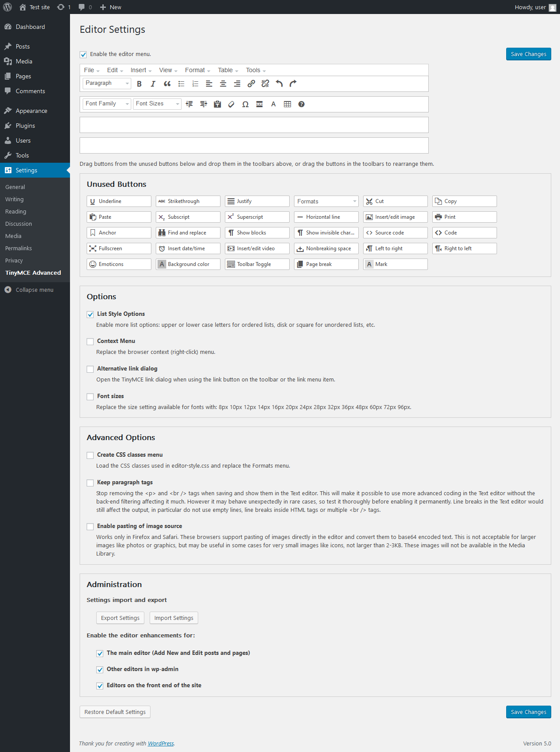560x752 pixels.
Task: Open the Plugins sidebar item
Action: pos(35,126)
